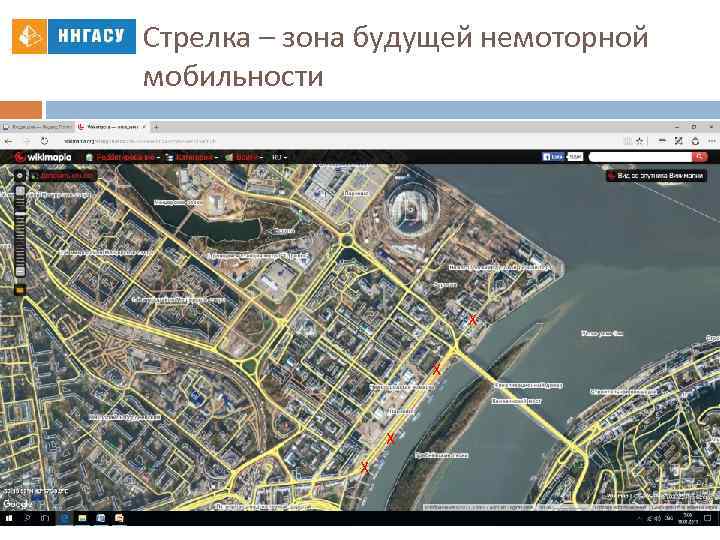The height and width of the screenshot is (540, 720).
Task: Click the taskbar clock and date
Action: click(688, 518)
